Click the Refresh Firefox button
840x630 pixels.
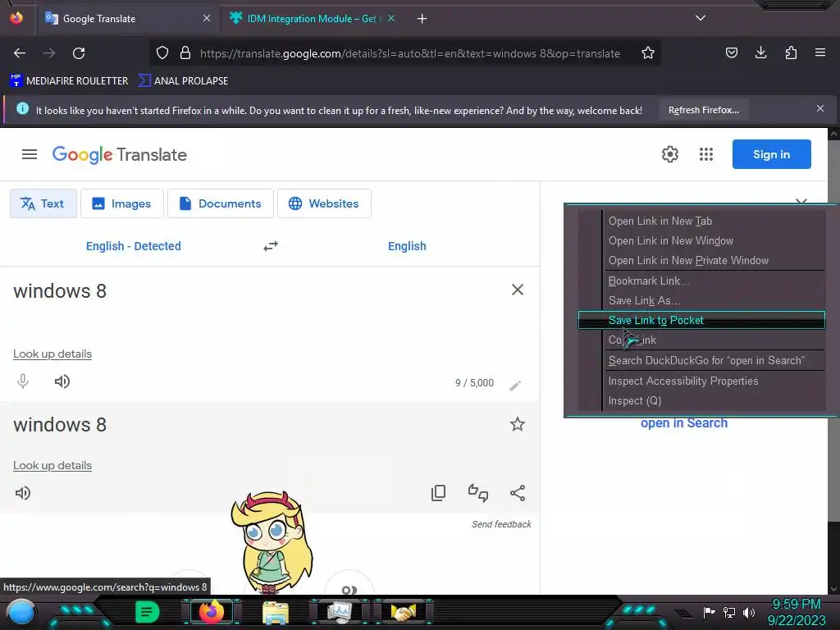[704, 110]
